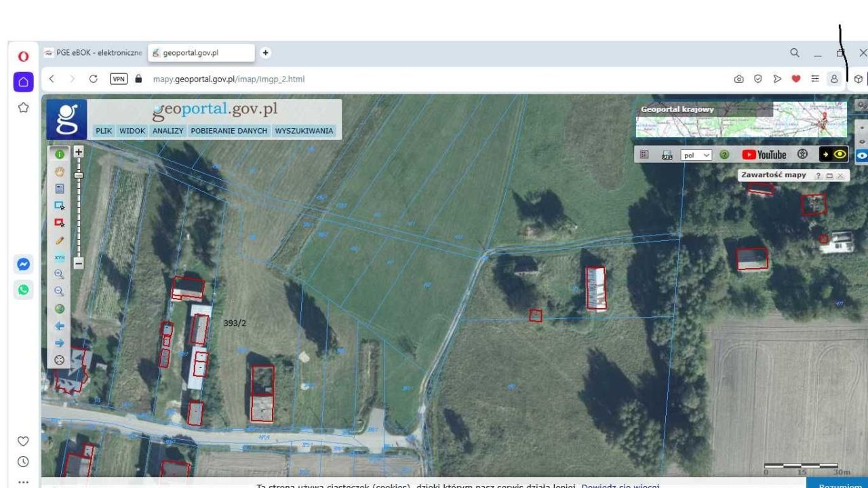Maximize the Zawartość mapy panel
Viewport: 868px width, 488px height.
pos(829,176)
